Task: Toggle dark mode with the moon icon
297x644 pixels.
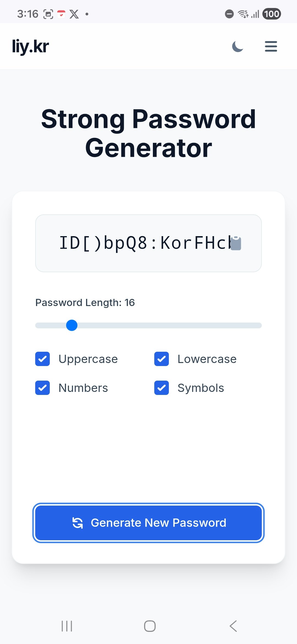Action: [x=237, y=47]
